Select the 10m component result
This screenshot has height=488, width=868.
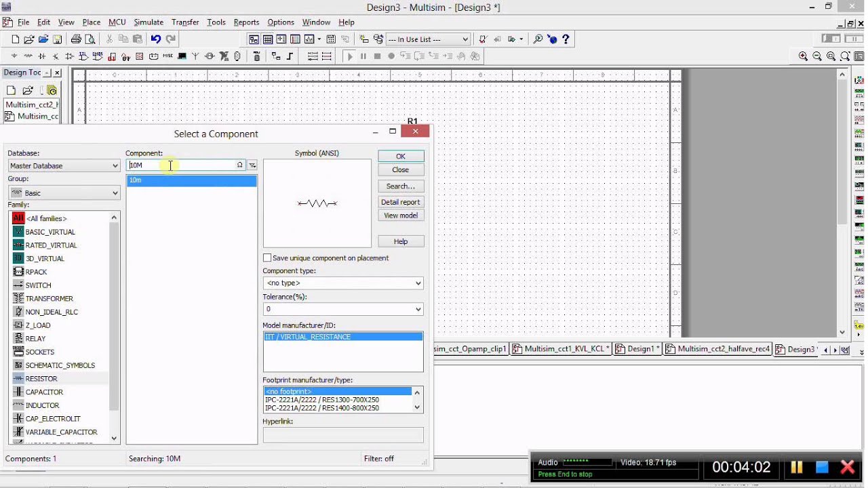(191, 180)
